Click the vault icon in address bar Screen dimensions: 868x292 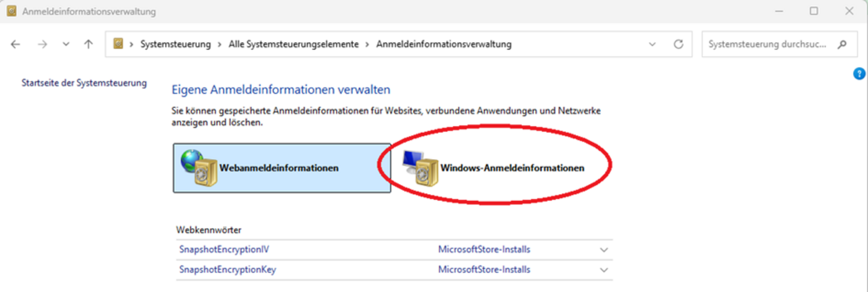point(119,44)
